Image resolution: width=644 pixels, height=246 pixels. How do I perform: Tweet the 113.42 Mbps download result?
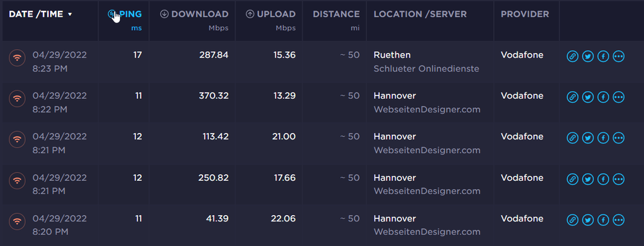click(588, 138)
